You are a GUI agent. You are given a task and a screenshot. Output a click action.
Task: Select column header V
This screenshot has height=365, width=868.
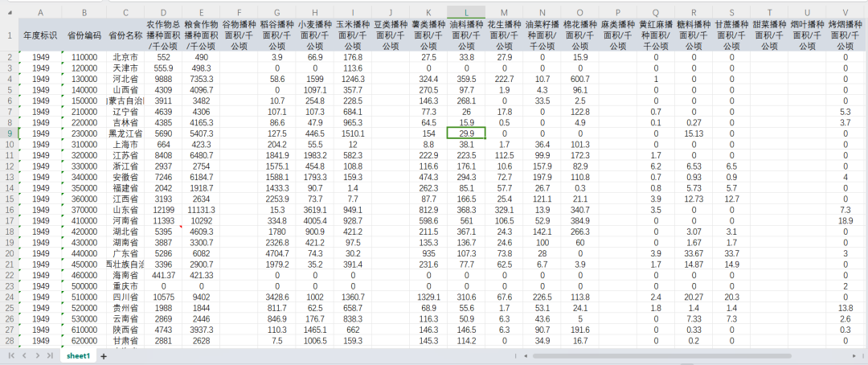pos(846,12)
